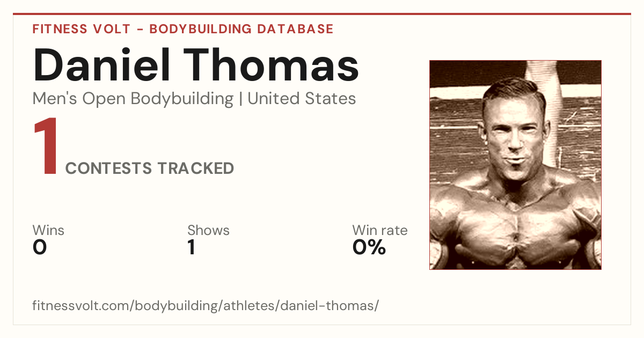Click the 0% win rate value
Screen dimensions: 644x338
pos(369,247)
